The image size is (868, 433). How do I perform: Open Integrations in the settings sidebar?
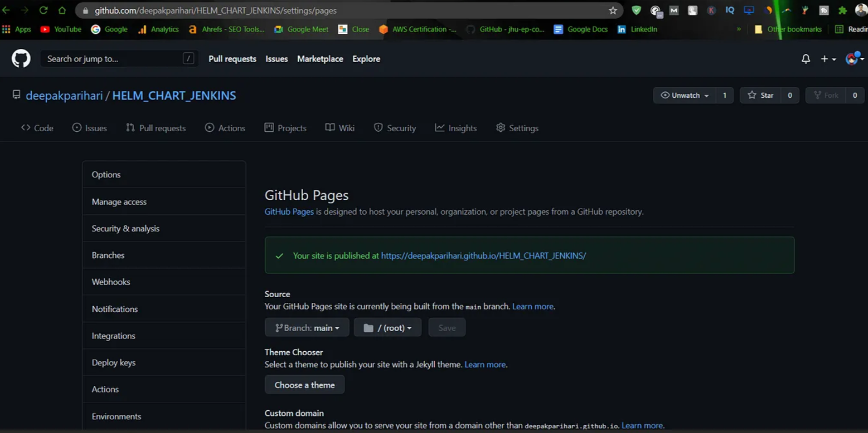tap(164, 336)
